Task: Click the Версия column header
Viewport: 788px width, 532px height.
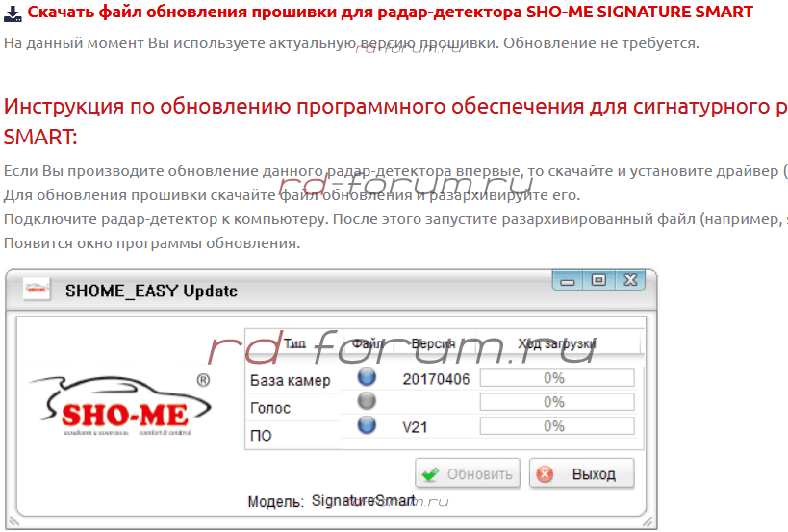Action: click(433, 343)
